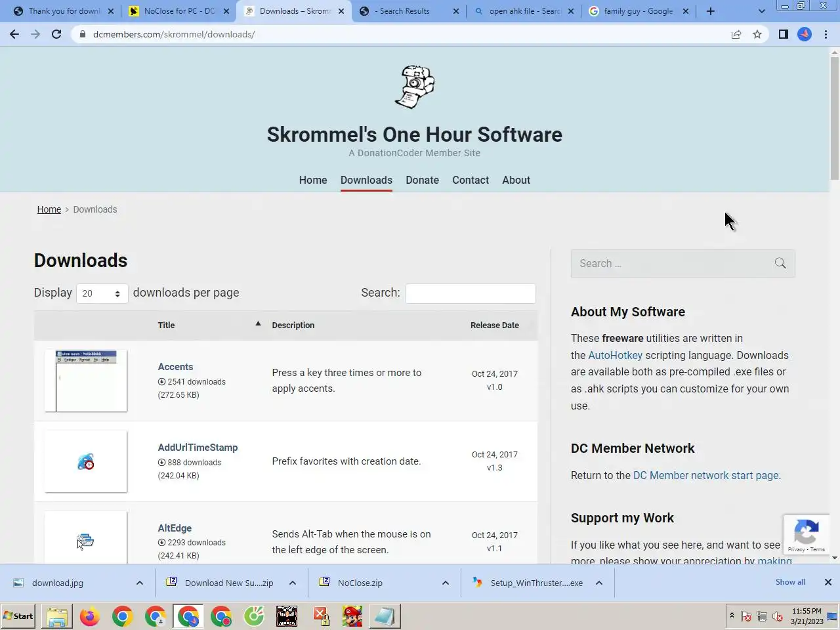Switch to the 'open ahk file' tab
The image size is (840, 630).
[x=524, y=11]
